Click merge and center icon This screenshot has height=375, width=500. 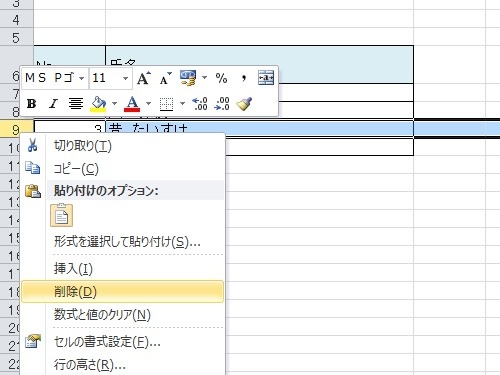pyautogui.click(x=266, y=78)
